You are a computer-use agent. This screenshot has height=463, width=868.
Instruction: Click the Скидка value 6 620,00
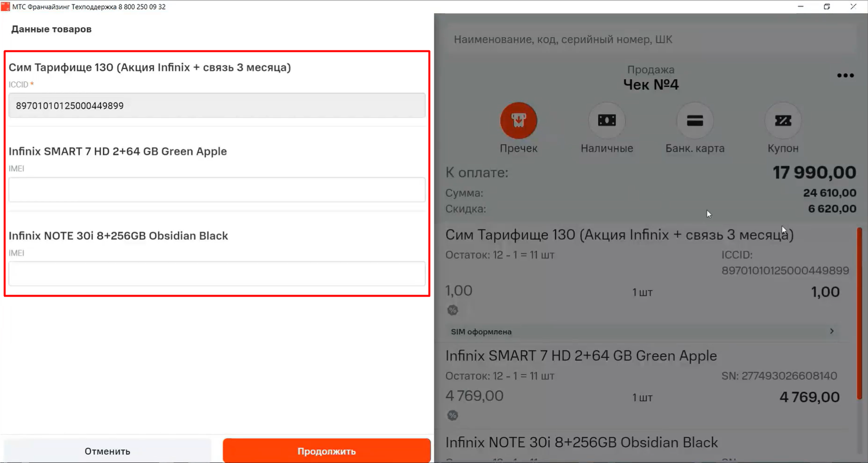(x=832, y=208)
